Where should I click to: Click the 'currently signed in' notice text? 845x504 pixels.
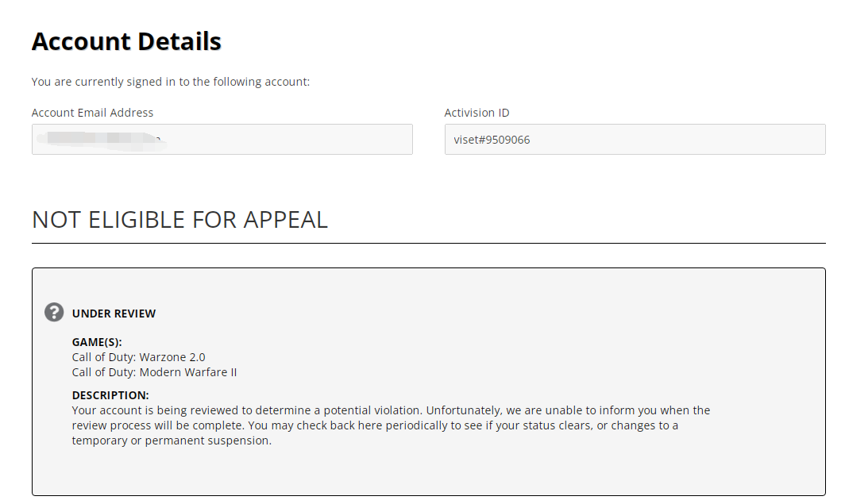170,82
